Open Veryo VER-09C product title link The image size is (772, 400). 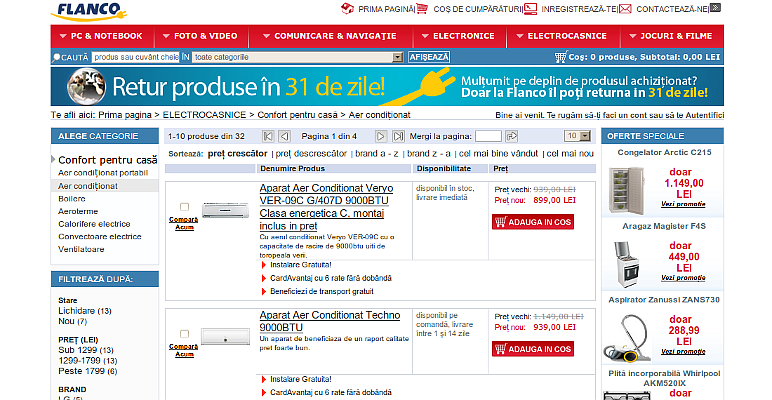326,207
